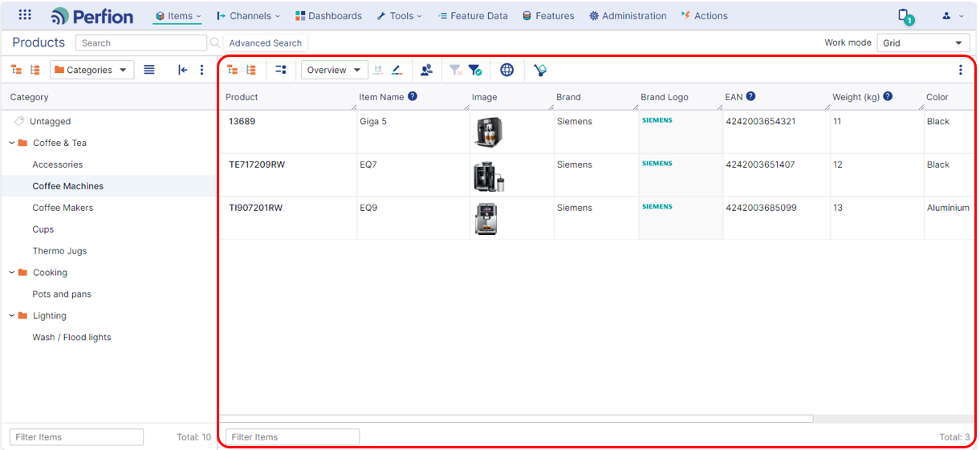
Task: Select the Cups category
Action: tap(43, 229)
